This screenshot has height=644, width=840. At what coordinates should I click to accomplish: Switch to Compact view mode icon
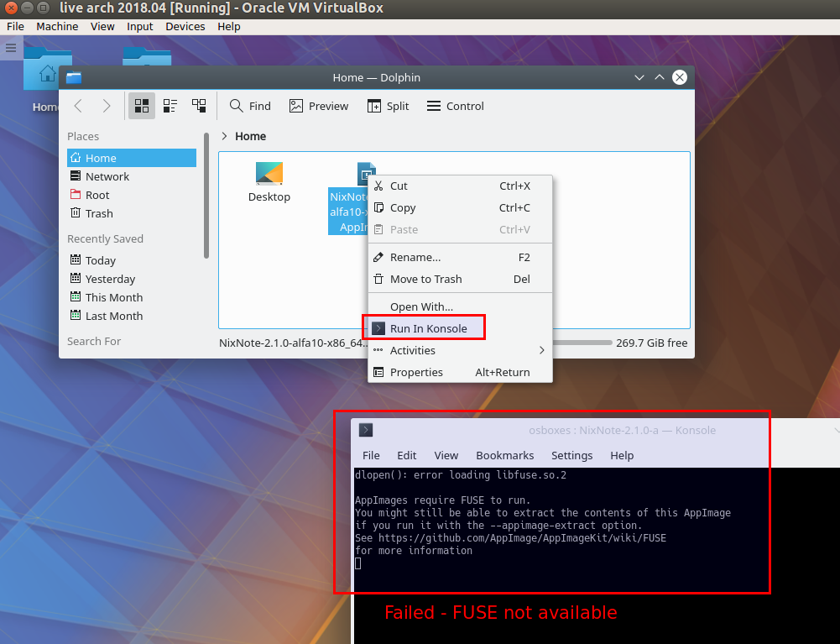tap(170, 106)
